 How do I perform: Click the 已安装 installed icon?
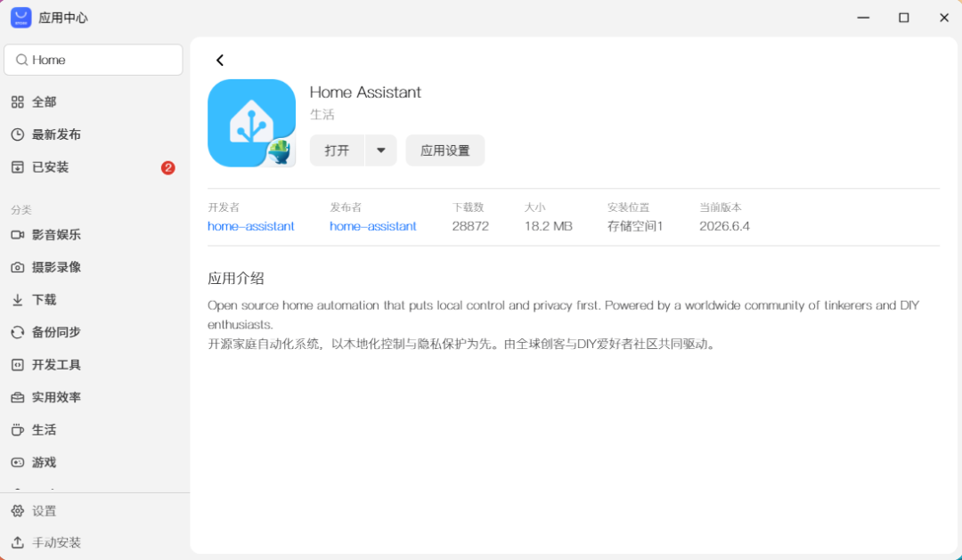click(x=18, y=166)
